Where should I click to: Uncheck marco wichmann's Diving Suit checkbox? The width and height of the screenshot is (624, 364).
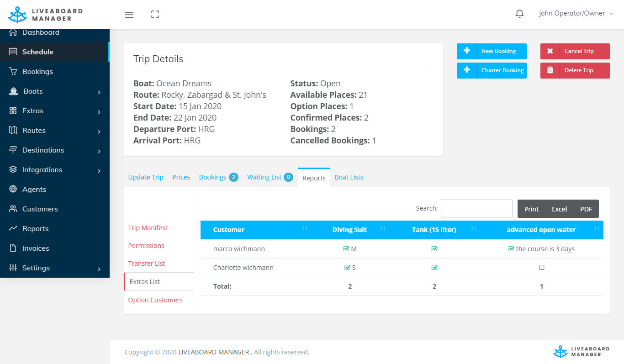pos(346,249)
